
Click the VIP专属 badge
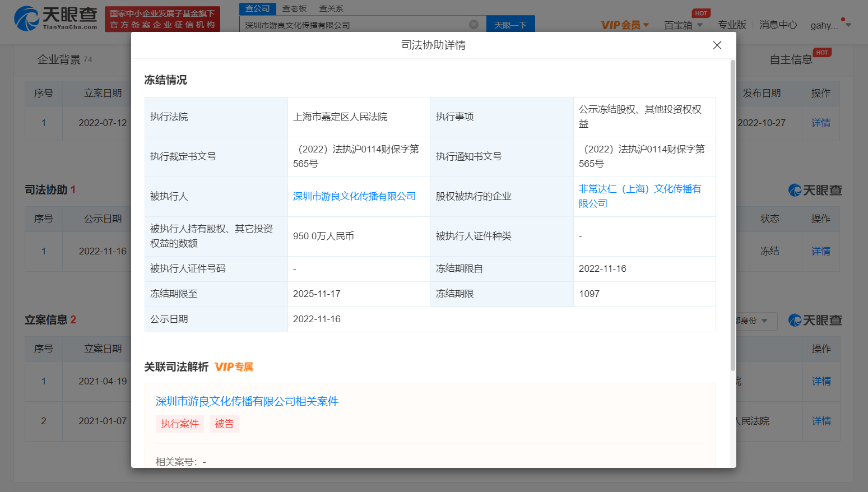pyautogui.click(x=234, y=367)
